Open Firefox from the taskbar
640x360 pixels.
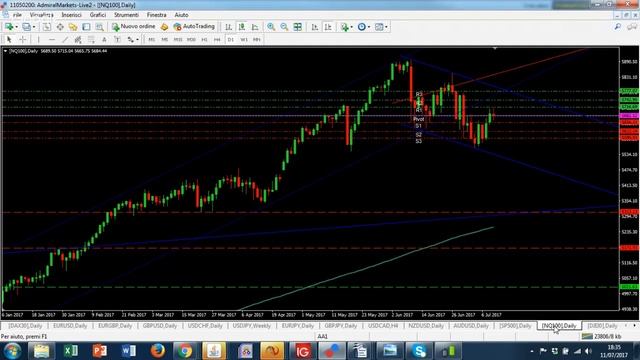pos(157,351)
